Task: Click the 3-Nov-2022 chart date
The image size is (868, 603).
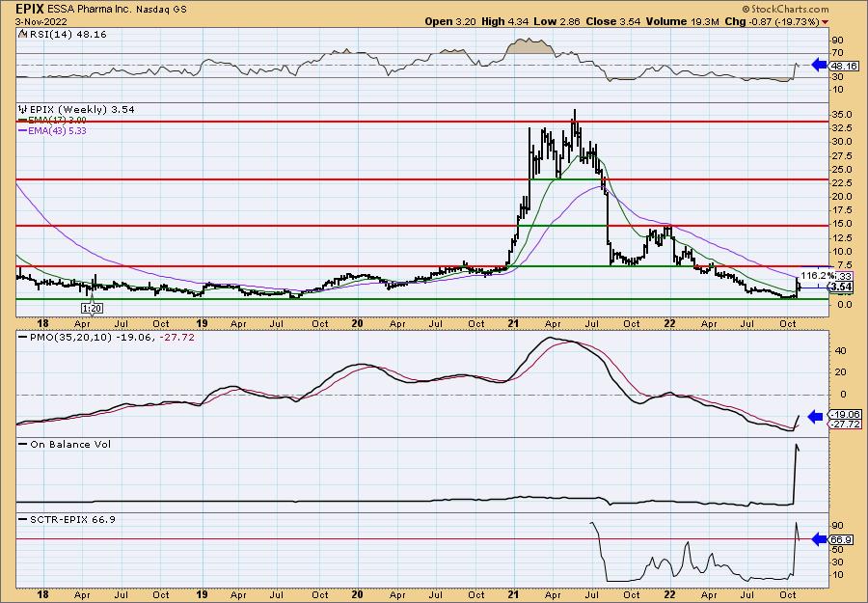Action: pyautogui.click(x=42, y=21)
